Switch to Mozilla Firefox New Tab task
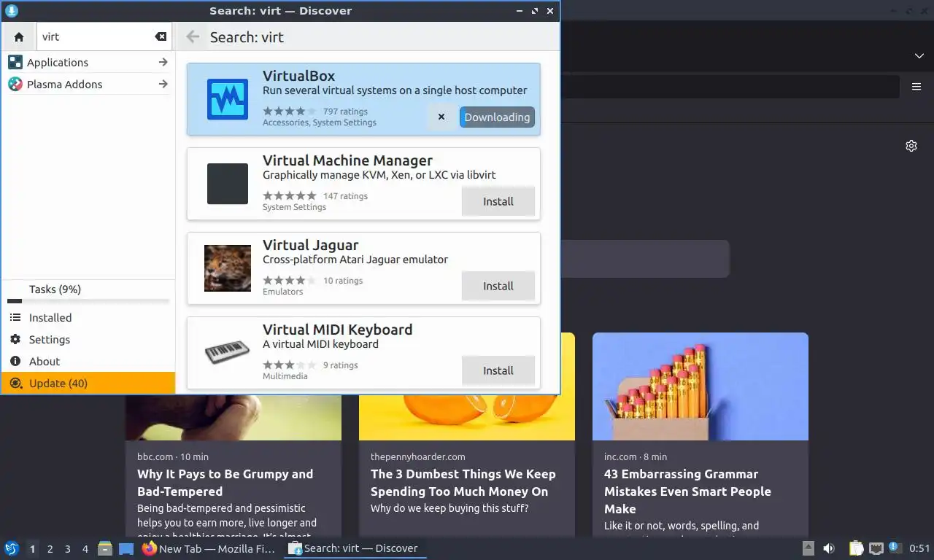 (209, 548)
